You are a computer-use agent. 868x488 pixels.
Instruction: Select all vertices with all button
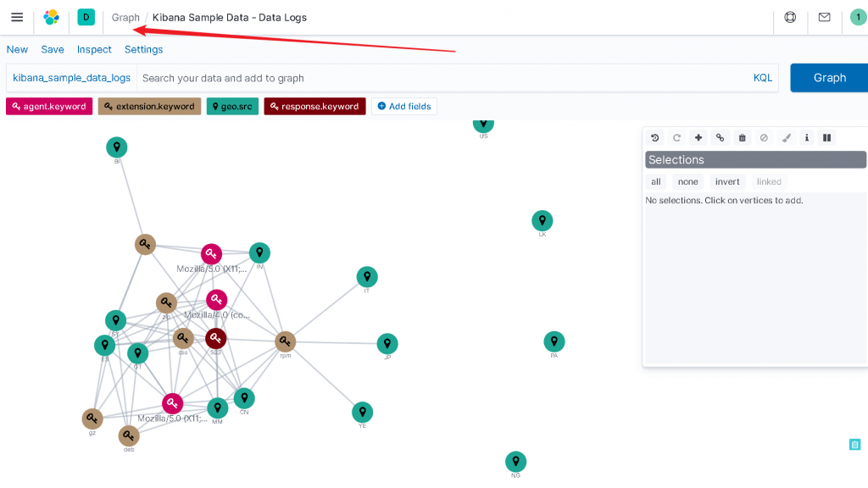(656, 181)
